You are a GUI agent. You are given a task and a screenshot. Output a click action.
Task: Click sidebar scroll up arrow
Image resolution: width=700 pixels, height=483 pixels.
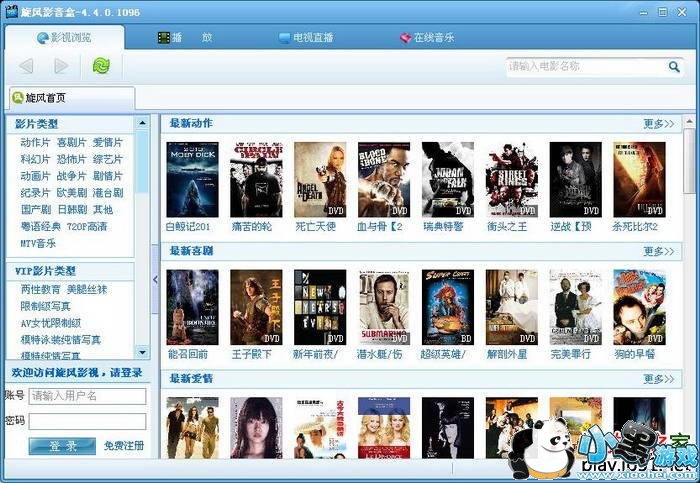[142, 123]
